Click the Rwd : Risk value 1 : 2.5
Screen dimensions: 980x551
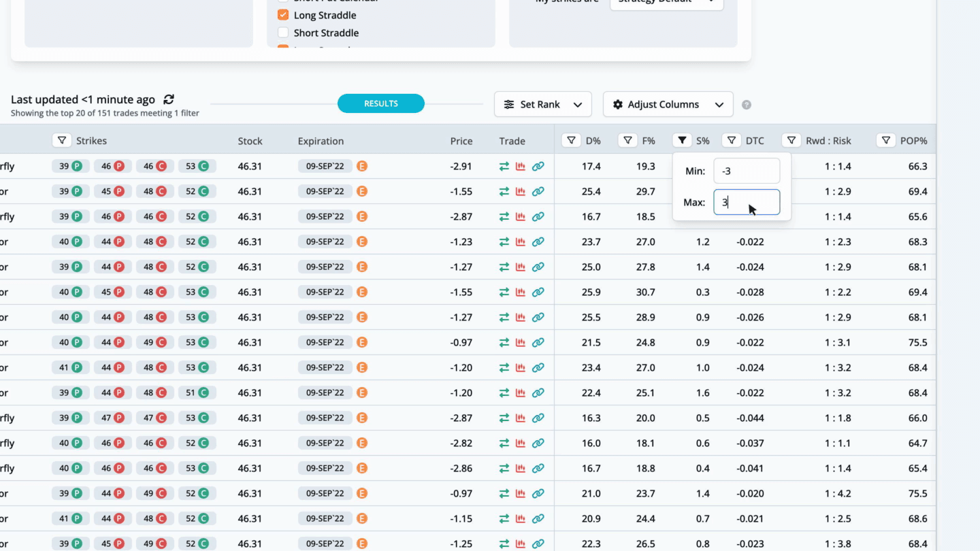(838, 518)
